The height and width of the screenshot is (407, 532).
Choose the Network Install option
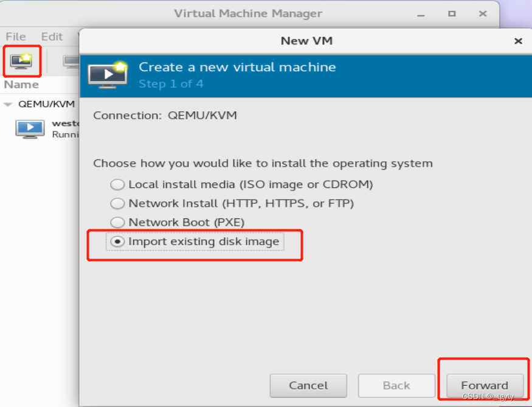pos(117,203)
